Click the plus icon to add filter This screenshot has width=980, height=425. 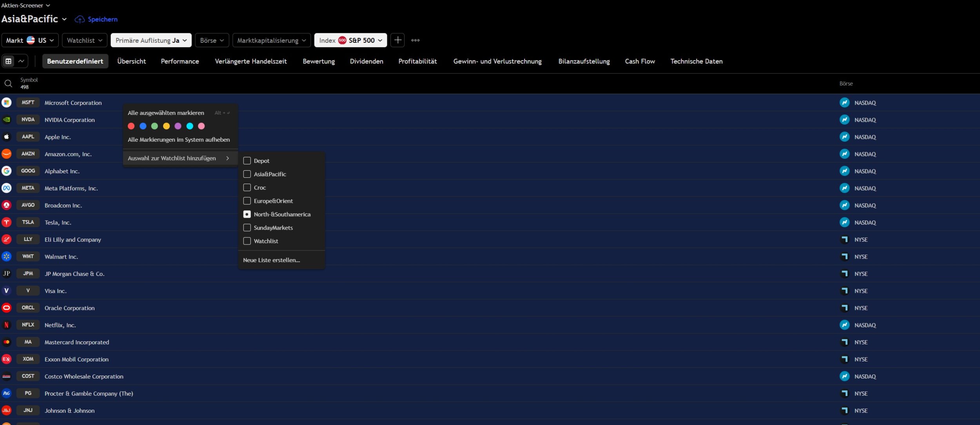pyautogui.click(x=397, y=40)
